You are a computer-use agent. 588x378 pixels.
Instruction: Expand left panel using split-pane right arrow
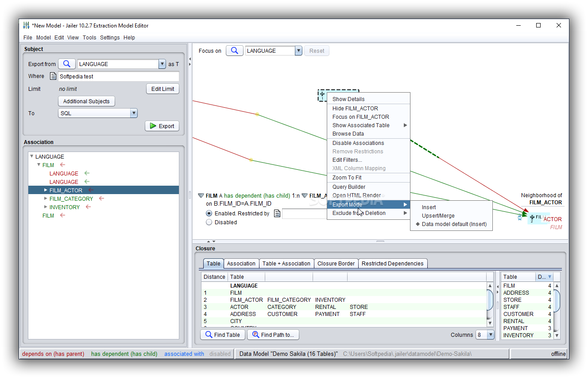click(x=190, y=64)
